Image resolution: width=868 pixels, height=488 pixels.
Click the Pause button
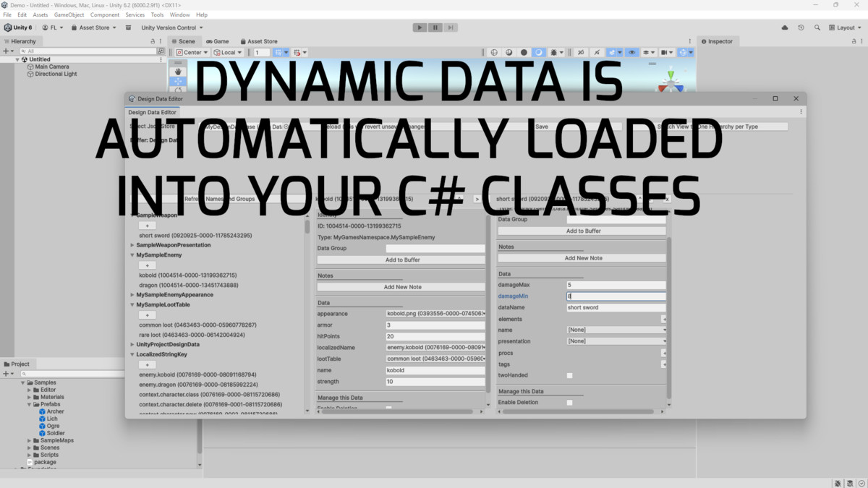pos(435,27)
